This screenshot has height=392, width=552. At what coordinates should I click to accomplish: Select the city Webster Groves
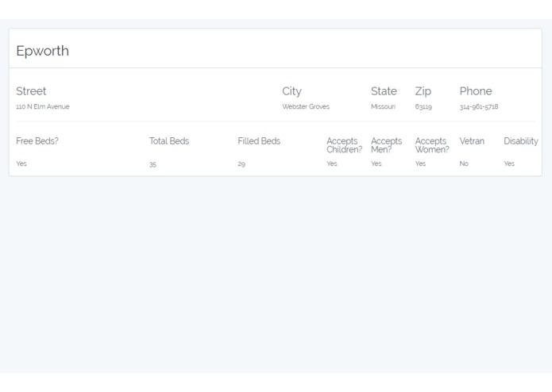[306, 106]
